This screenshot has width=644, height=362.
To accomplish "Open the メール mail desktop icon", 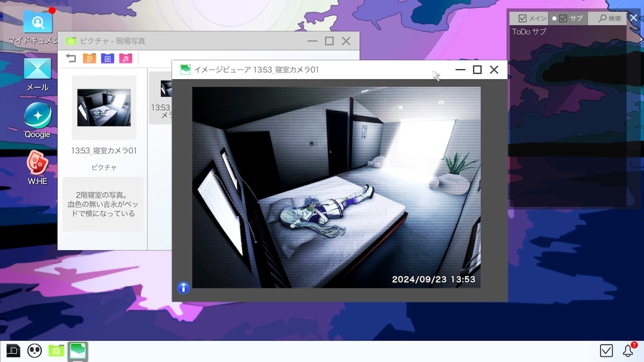I will 38,69.
